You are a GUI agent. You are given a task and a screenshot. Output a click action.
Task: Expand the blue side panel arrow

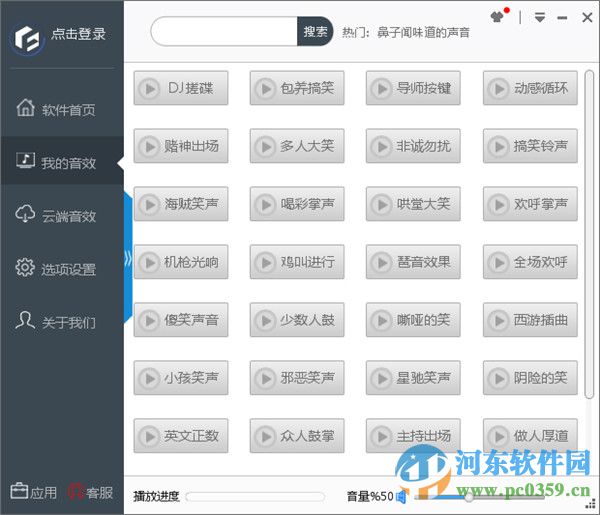pyautogui.click(x=128, y=259)
